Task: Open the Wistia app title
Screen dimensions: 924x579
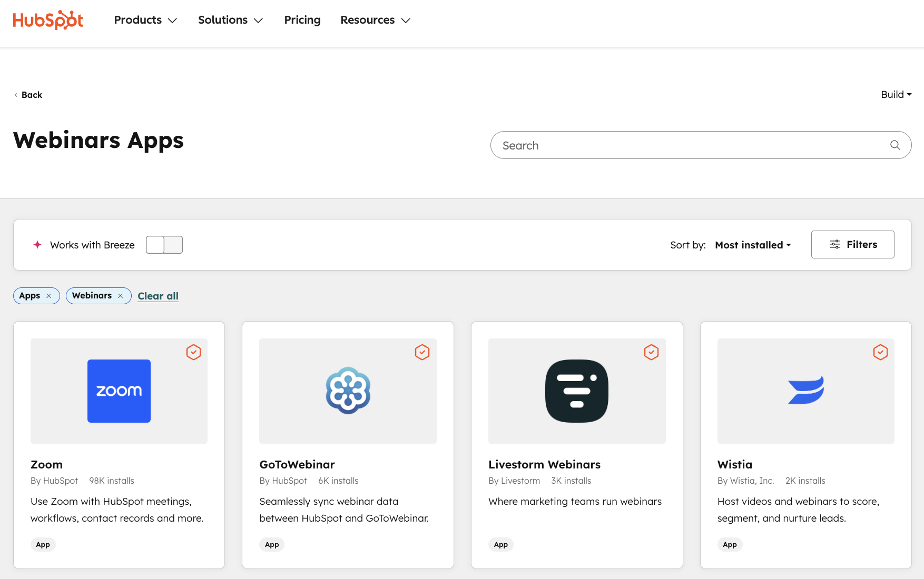Action: 735,465
